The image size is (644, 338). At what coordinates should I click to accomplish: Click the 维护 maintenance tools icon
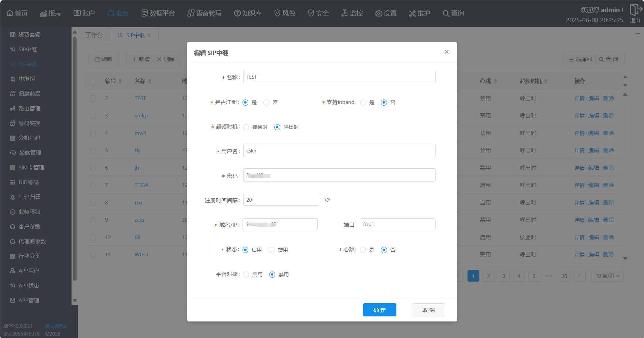(412, 13)
